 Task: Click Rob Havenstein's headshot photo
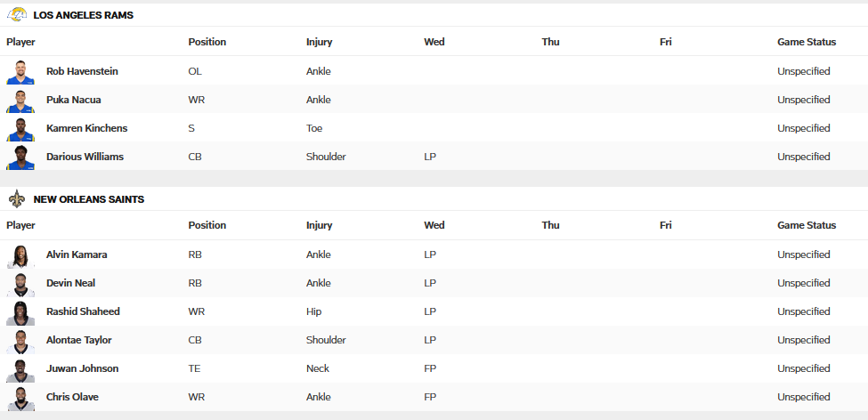coord(20,71)
